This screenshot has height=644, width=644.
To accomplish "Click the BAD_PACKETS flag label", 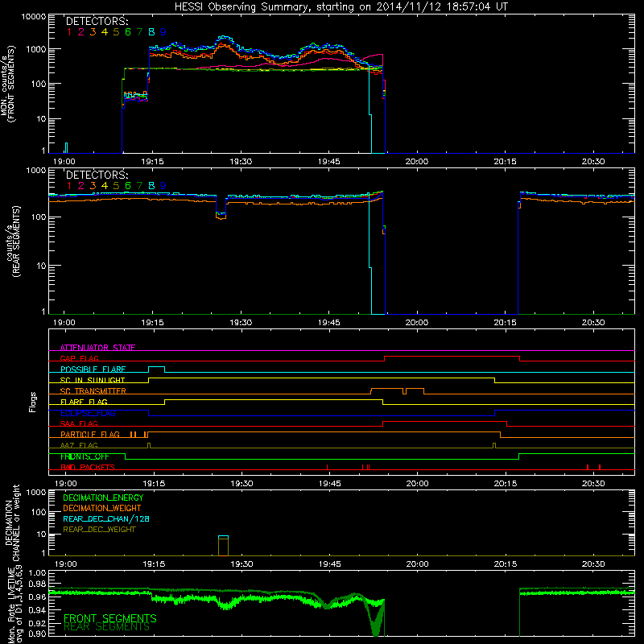I will tap(88, 467).
